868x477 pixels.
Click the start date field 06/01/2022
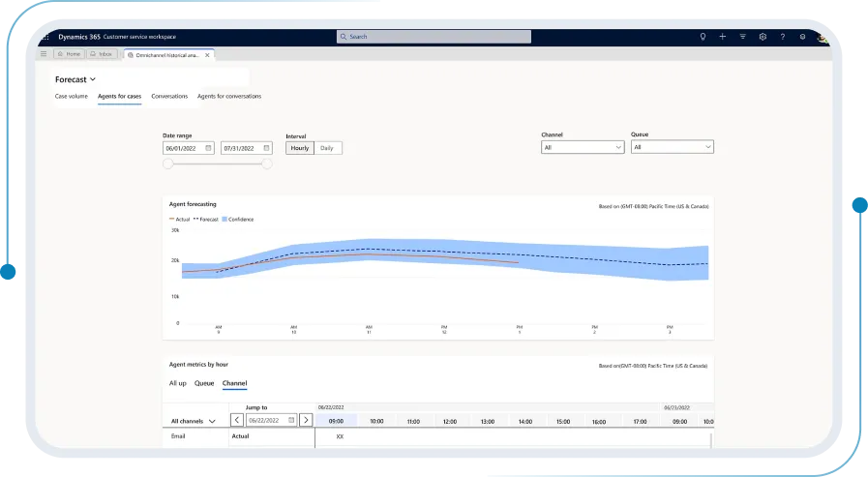tap(189, 148)
